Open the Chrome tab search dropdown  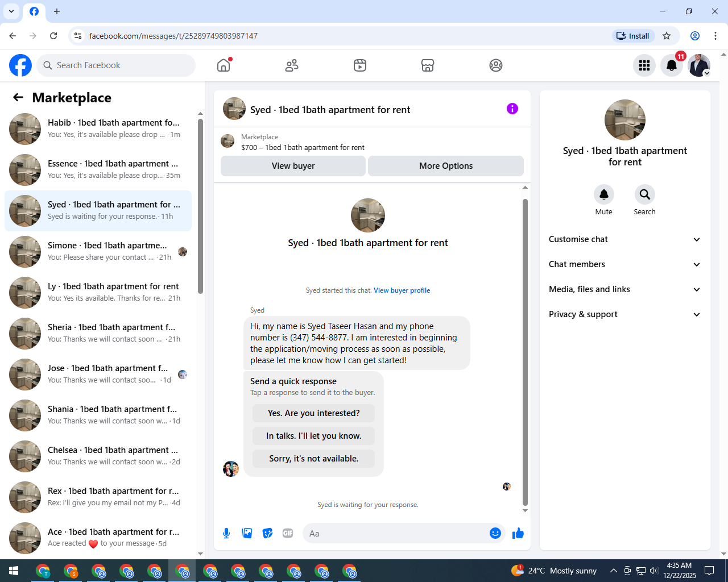[11, 11]
